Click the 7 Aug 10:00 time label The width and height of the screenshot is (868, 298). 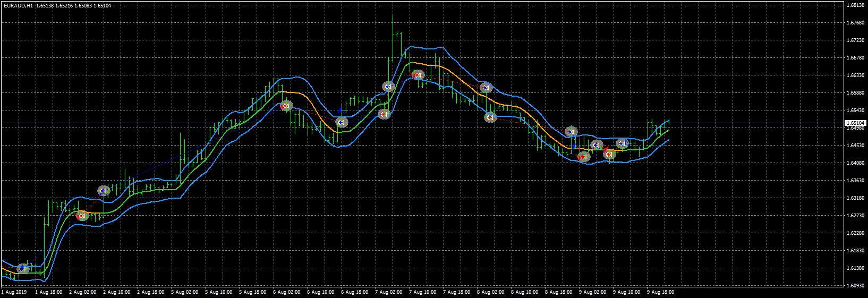point(422,292)
